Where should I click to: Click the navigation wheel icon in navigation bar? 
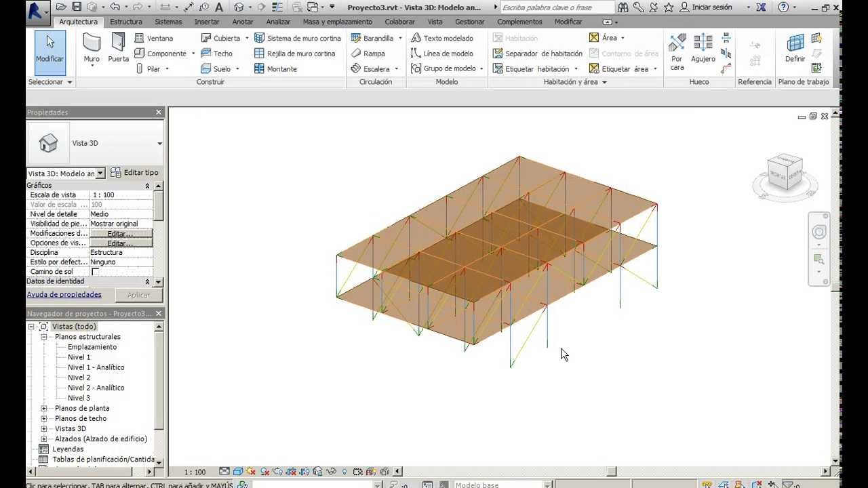pos(819,232)
